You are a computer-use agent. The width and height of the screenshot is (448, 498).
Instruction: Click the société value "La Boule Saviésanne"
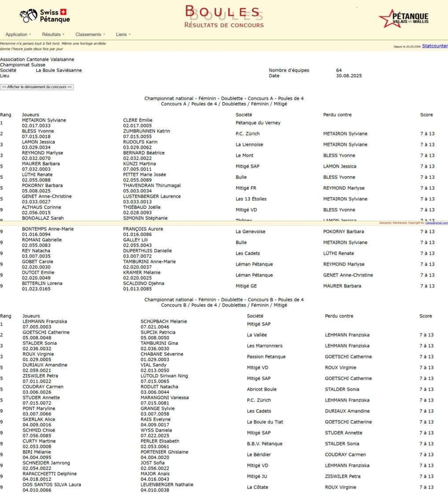59,70
